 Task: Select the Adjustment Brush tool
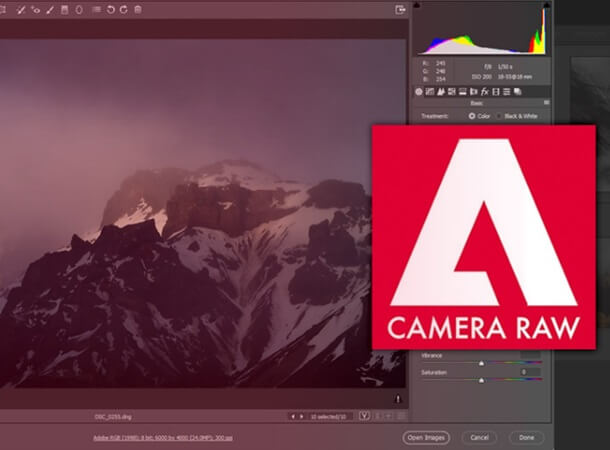tap(50, 10)
